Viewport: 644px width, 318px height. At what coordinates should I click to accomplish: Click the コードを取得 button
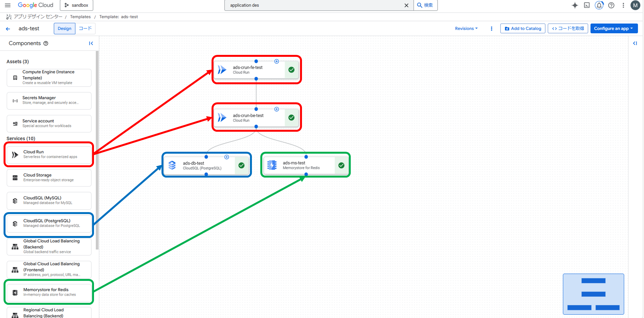[x=568, y=28]
